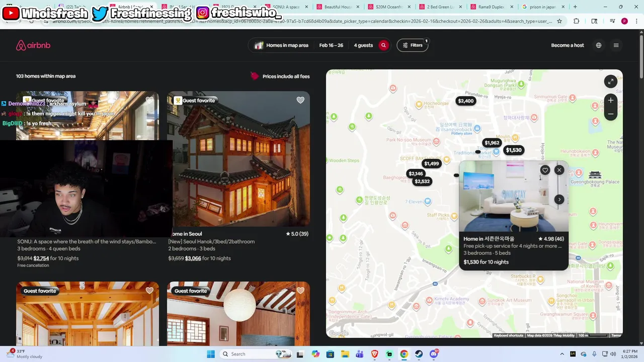Click the Google logo on map
Screen dimensions: 644x362
point(339,333)
